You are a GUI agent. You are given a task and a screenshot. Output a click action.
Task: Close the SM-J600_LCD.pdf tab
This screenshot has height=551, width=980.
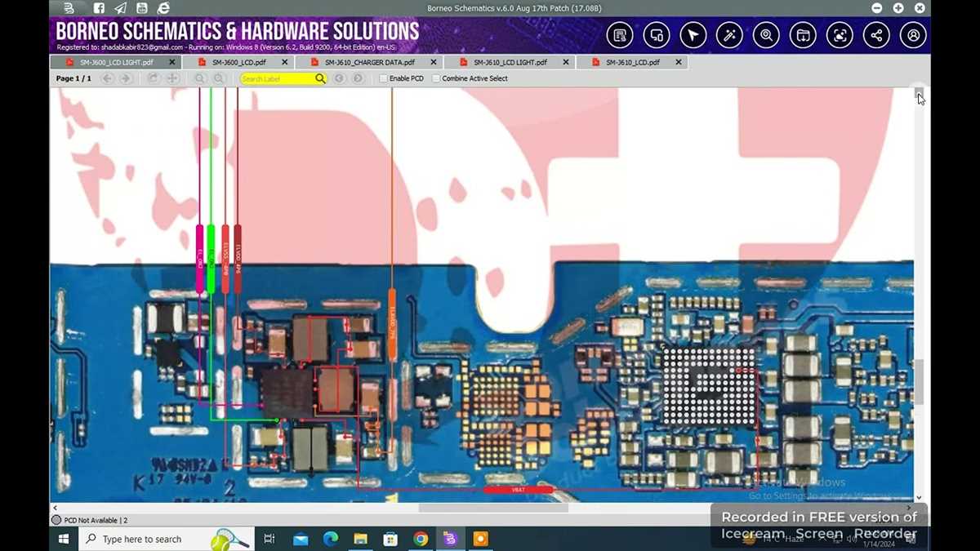coord(285,62)
